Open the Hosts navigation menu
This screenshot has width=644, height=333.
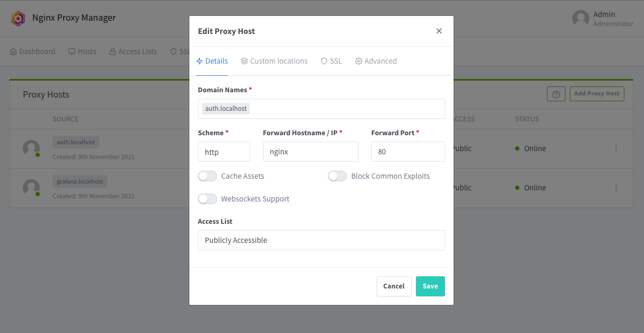point(82,51)
